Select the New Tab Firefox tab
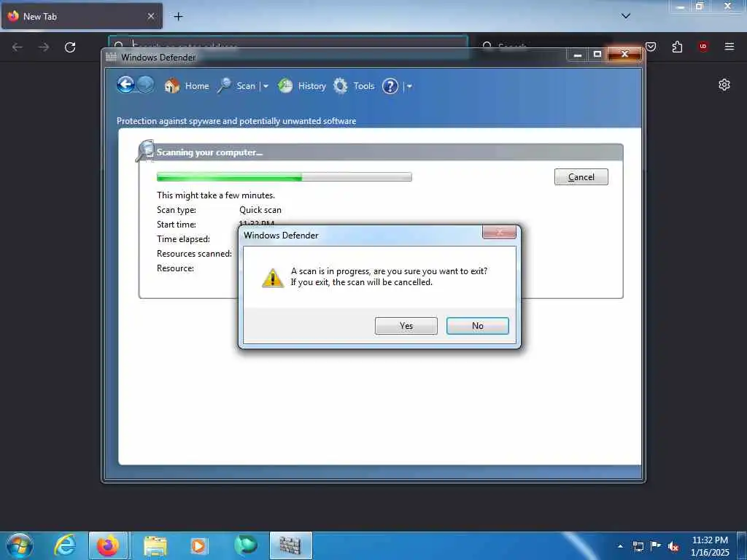Screen dimensions: 747x560 tap(82, 16)
